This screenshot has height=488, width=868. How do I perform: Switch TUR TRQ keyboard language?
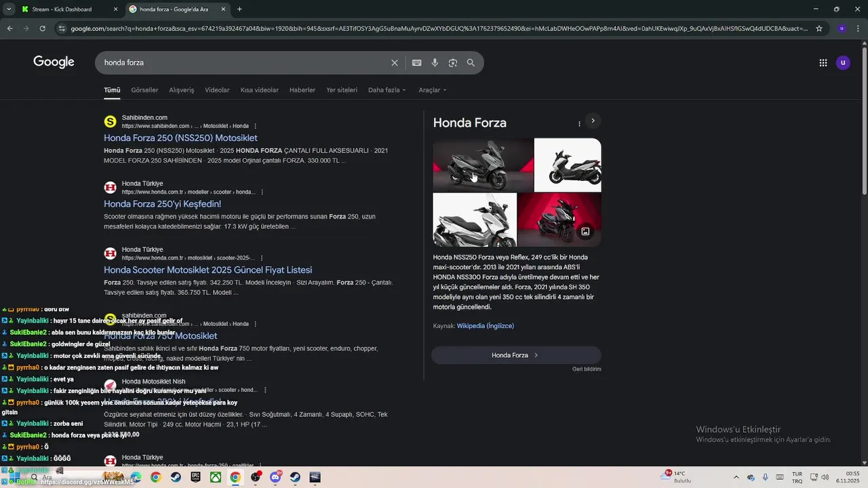(x=797, y=477)
